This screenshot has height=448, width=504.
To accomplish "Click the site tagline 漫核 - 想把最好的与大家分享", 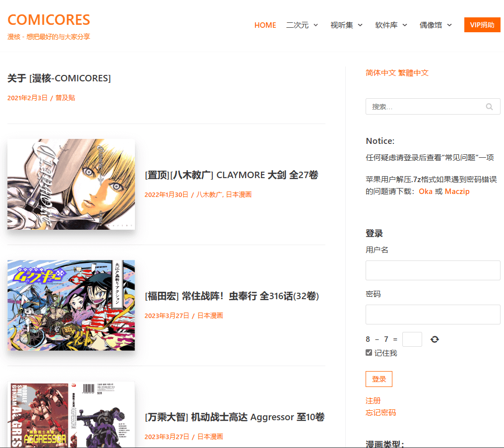I will click(x=49, y=37).
